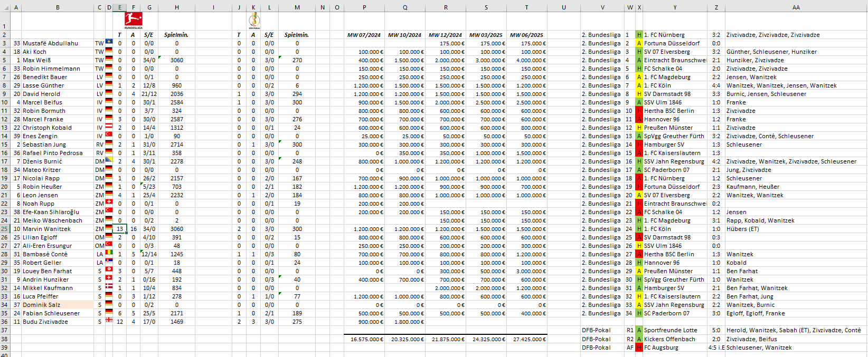This screenshot has height=357, width=868.
Task: Click the Tunisian flag next to Louey Ben Farhat
Action: pos(109,270)
